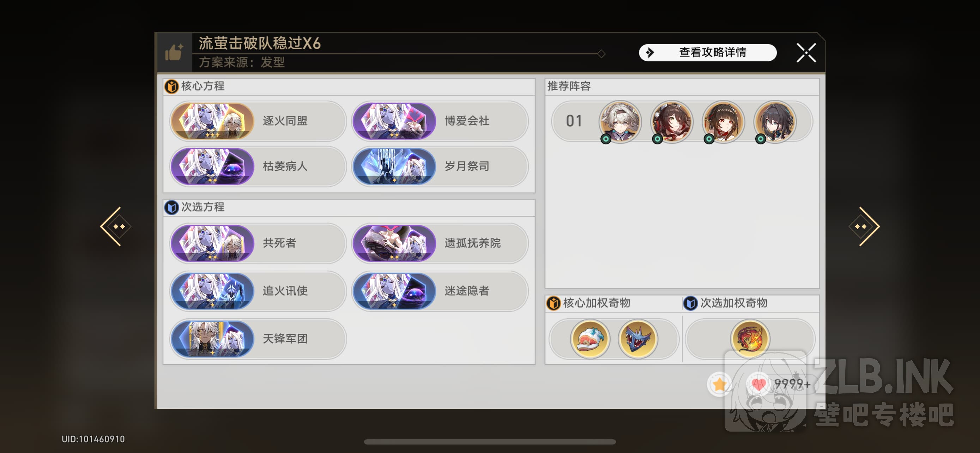Screen dimensions: 980x453
Task: Click the shell curio icon
Action: [x=590, y=338]
